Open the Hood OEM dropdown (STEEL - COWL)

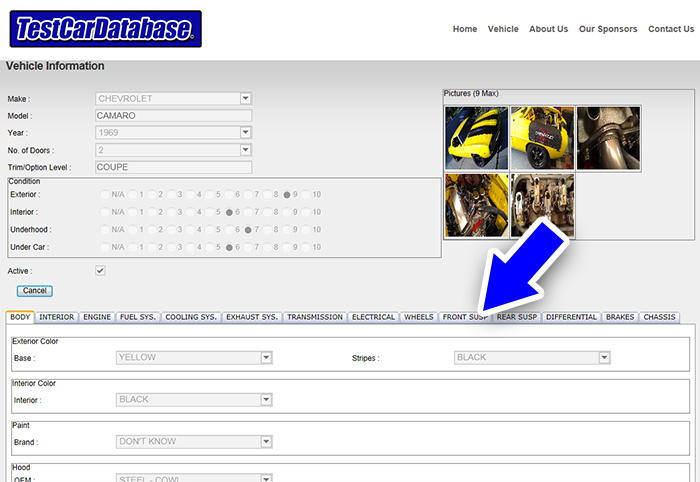(x=194, y=478)
